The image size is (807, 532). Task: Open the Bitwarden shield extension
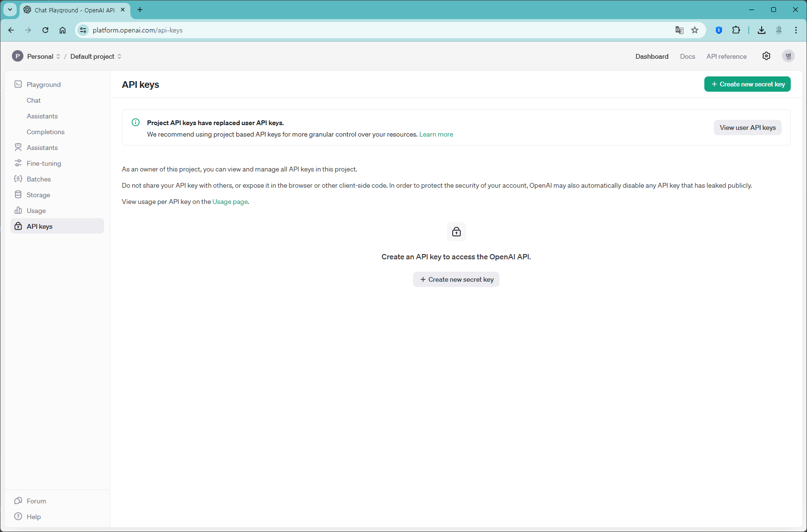[719, 30]
